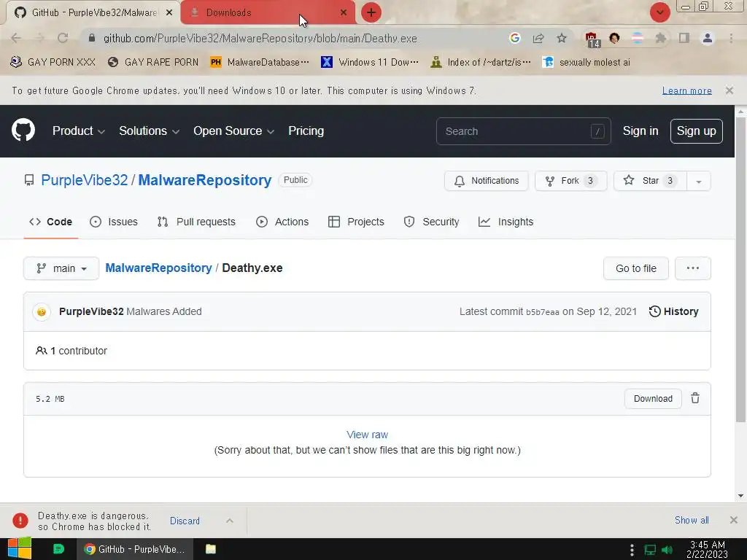
Task: Open commit History link
Action: coord(673,311)
